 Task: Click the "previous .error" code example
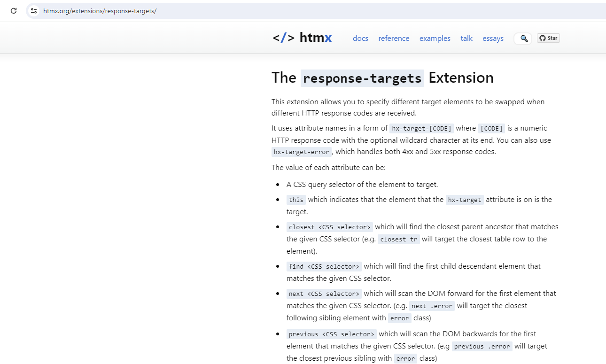tap(482, 347)
